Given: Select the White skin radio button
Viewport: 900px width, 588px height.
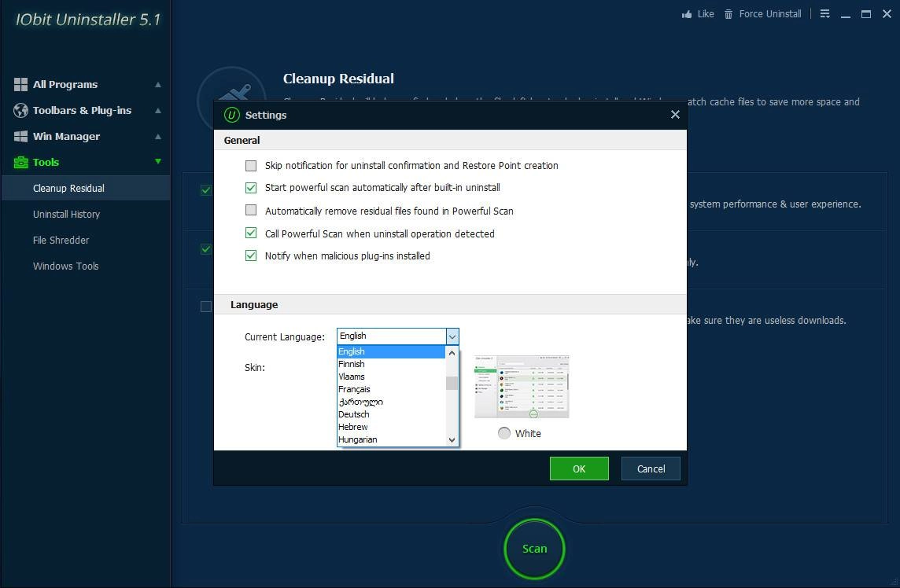Looking at the screenshot, I should 504,433.
